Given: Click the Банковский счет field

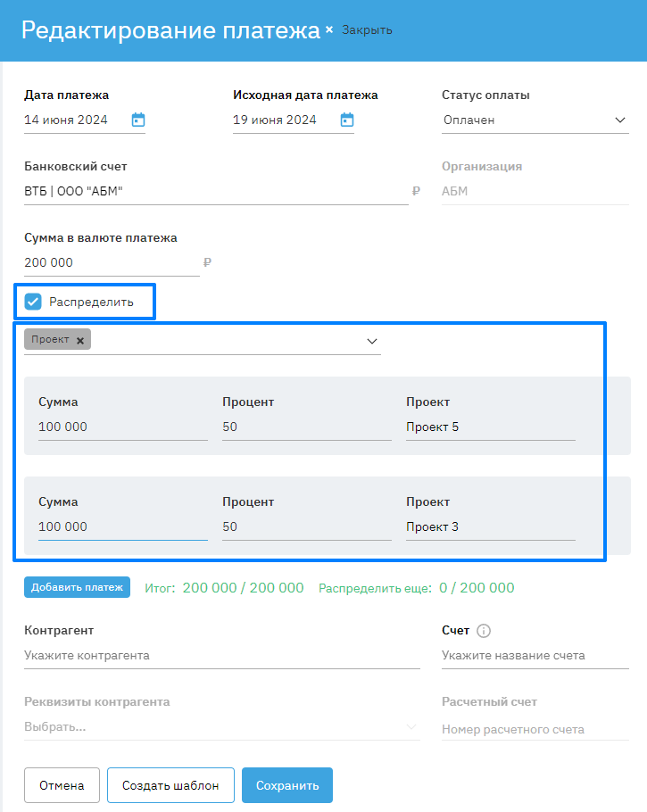Looking at the screenshot, I should coord(214,191).
